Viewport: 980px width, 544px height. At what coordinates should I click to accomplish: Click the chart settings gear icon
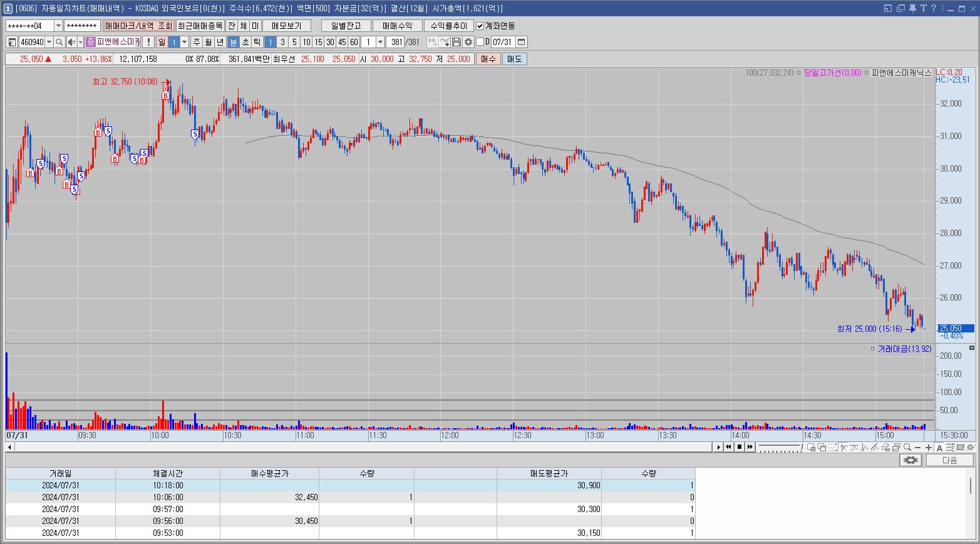[x=468, y=42]
